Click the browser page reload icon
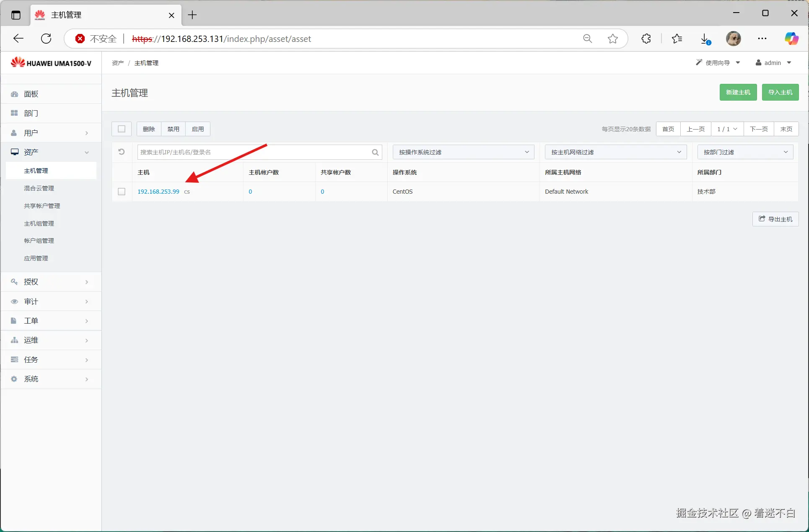Image resolution: width=809 pixels, height=532 pixels. point(46,39)
